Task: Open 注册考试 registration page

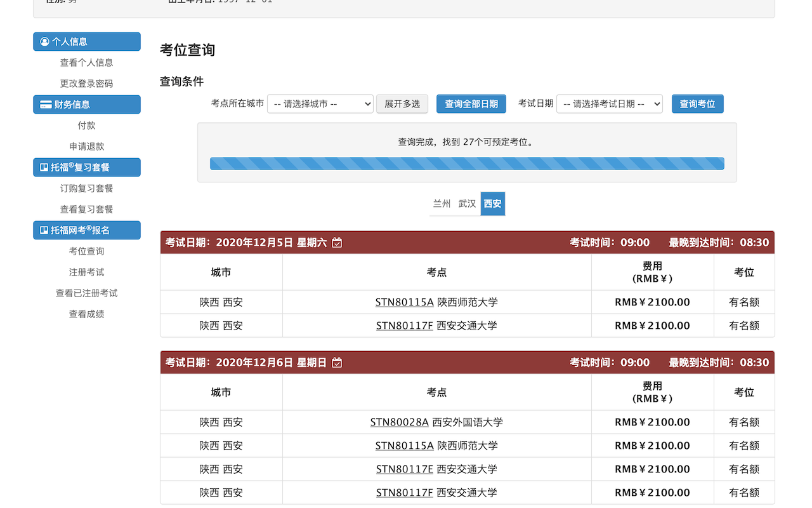Action: pos(86,272)
